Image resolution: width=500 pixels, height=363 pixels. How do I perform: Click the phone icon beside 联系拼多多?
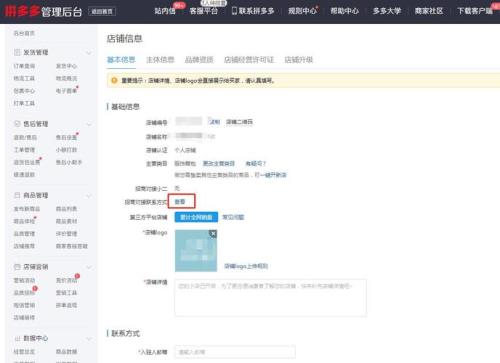point(234,11)
